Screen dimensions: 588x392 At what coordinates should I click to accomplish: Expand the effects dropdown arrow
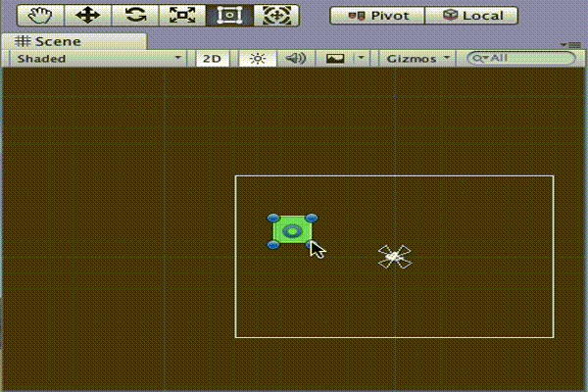coord(361,58)
